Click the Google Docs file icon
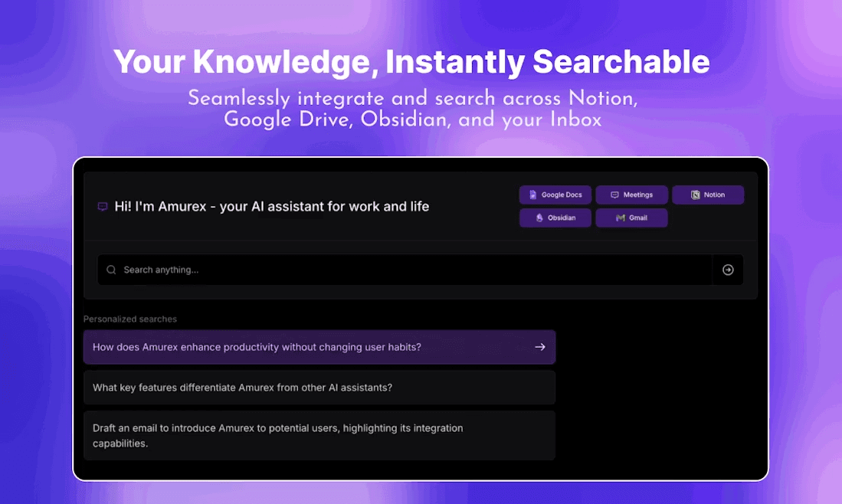This screenshot has height=504, width=842. click(x=533, y=195)
